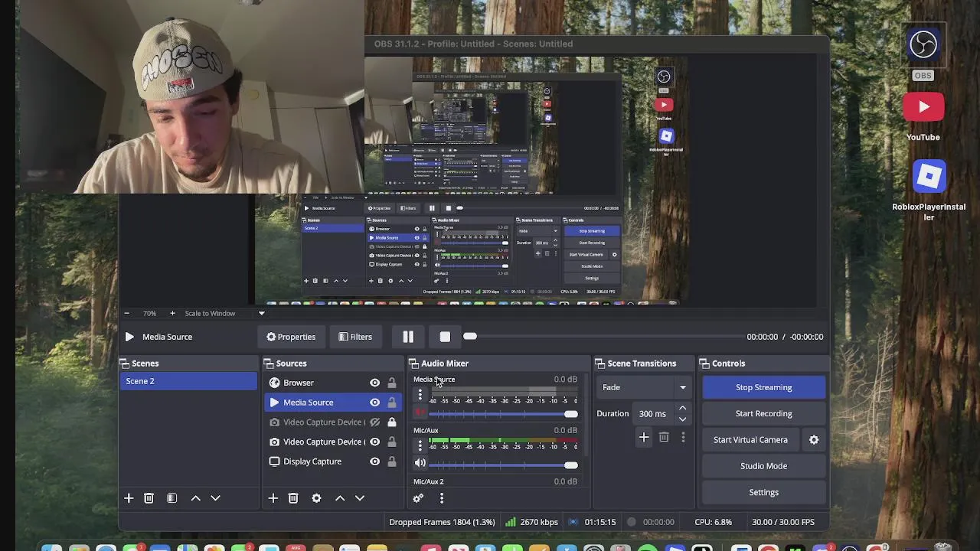Click Audio Mixer panel header

(498, 364)
